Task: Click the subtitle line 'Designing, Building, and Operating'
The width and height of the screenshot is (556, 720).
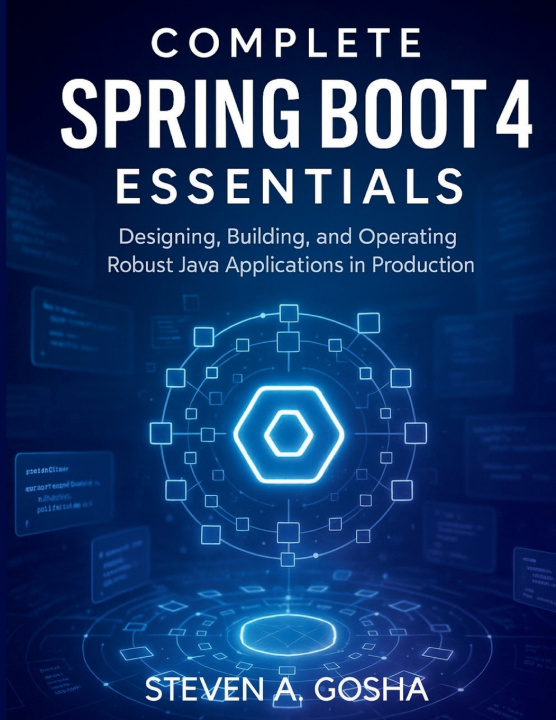Action: pyautogui.click(x=288, y=237)
